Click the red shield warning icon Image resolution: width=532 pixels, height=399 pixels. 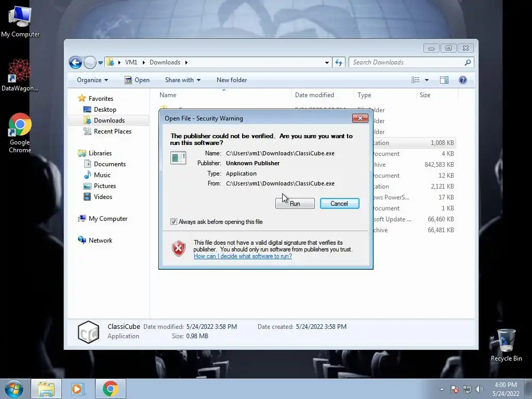point(179,249)
